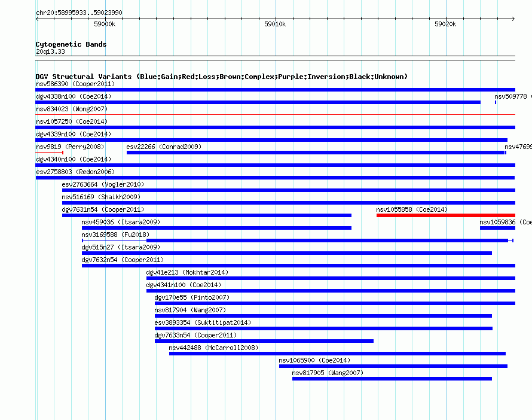
Task: Click the 59000k ruler mark
Action: (105, 24)
